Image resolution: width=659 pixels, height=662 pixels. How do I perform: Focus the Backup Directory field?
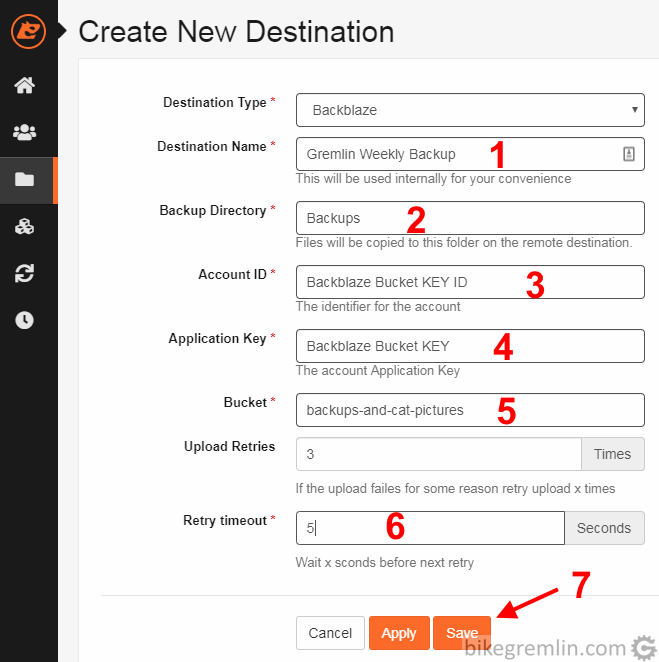[x=470, y=218]
